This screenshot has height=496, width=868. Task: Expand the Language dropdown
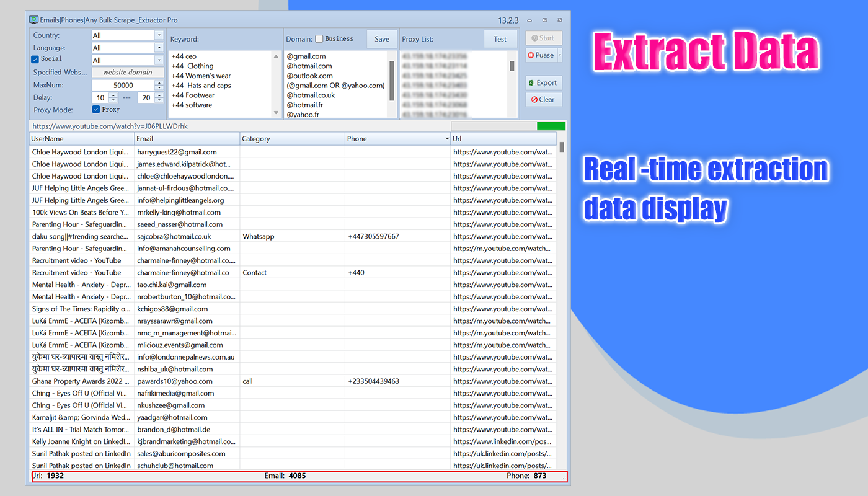pos(159,48)
